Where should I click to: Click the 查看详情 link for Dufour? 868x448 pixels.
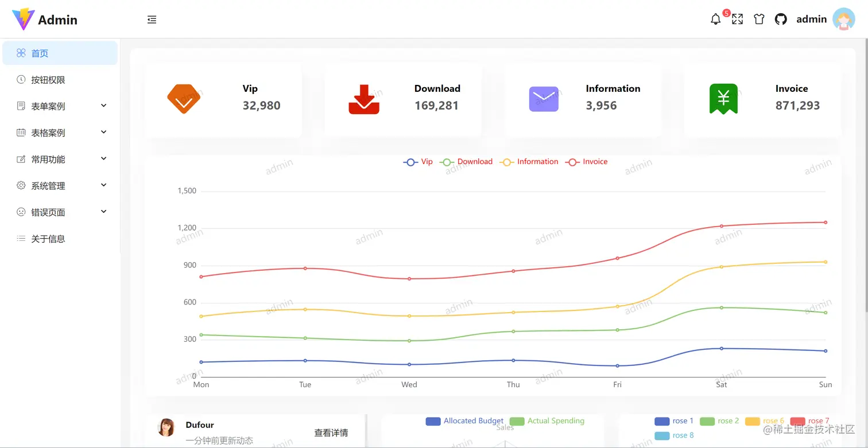coord(331,433)
